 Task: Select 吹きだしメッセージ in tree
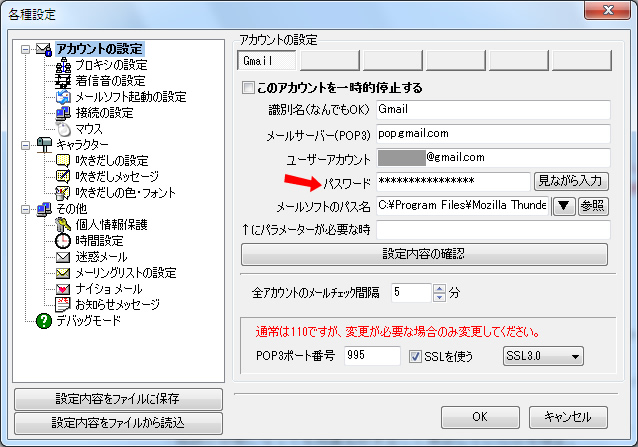(117, 177)
